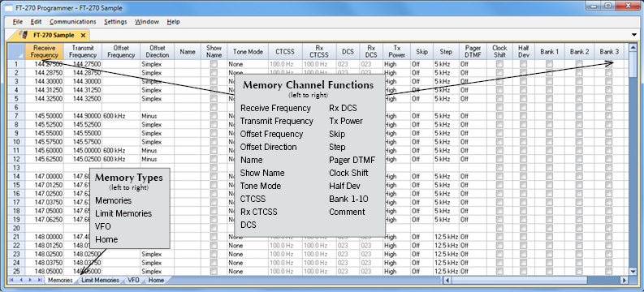Image resolution: width=644 pixels, height=292 pixels.
Task: Click the empty Name cell in row 4
Action: 188,90
